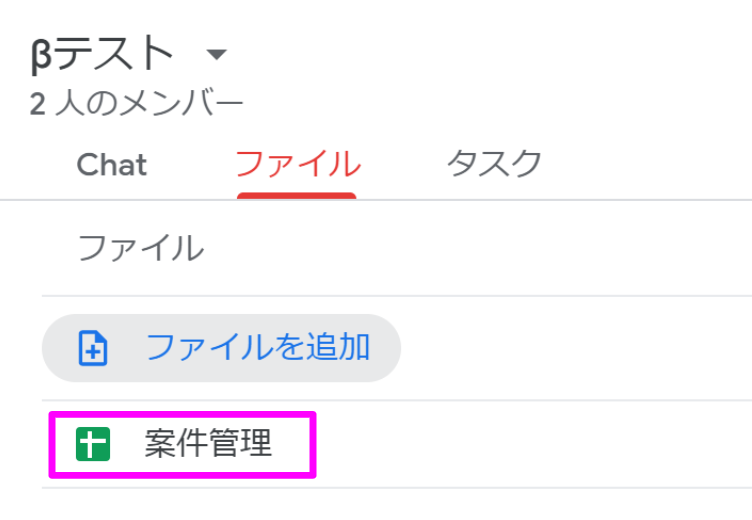The height and width of the screenshot is (520, 752).
Task: Select the 案件管理 file row blank area
Action: coord(528,444)
